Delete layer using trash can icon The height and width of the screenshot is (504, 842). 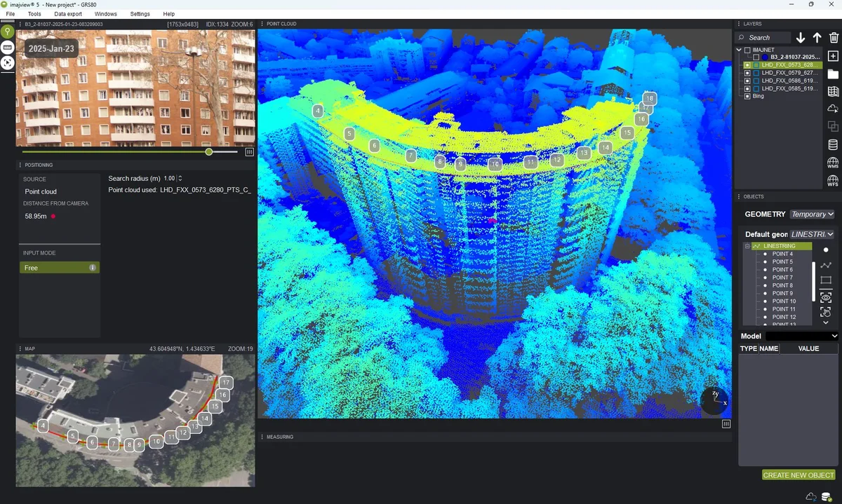pyautogui.click(x=834, y=38)
